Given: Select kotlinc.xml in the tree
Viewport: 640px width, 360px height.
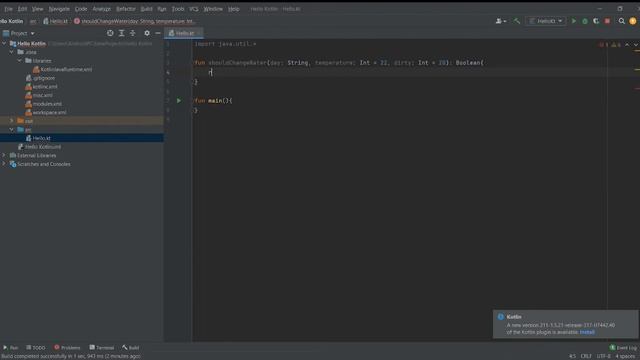Looking at the screenshot, I should point(41,87).
